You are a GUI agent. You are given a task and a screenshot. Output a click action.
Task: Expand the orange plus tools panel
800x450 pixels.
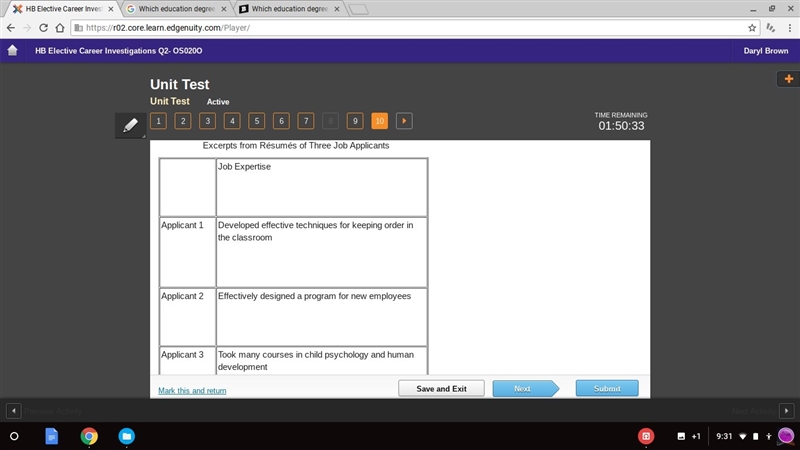pos(788,79)
